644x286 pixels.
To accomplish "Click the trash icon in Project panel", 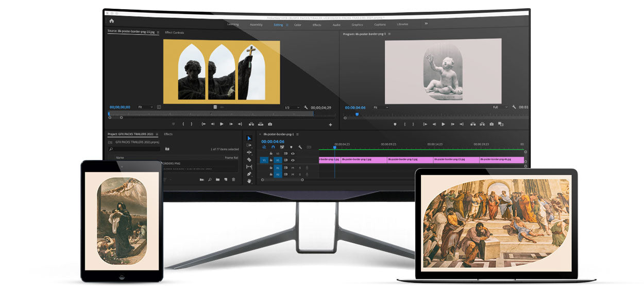I will click(x=233, y=179).
